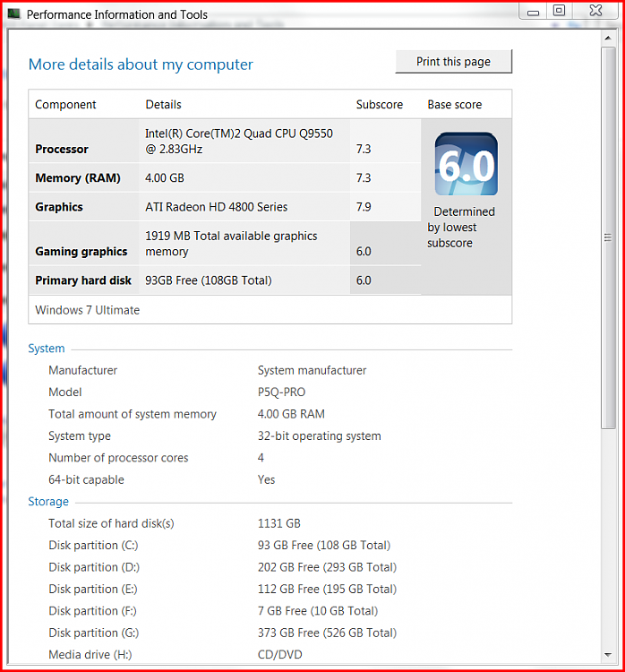Click the P5Q-PRO model value

pos(281,392)
